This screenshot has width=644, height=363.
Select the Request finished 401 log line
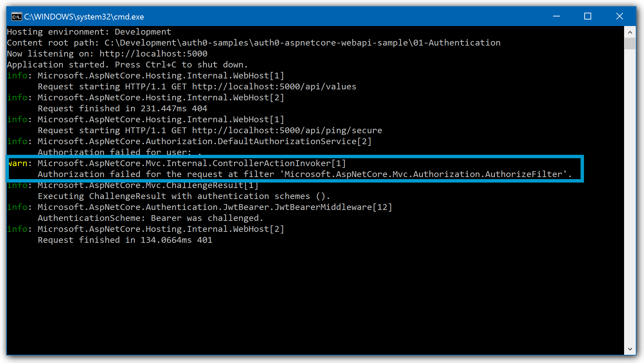point(124,240)
